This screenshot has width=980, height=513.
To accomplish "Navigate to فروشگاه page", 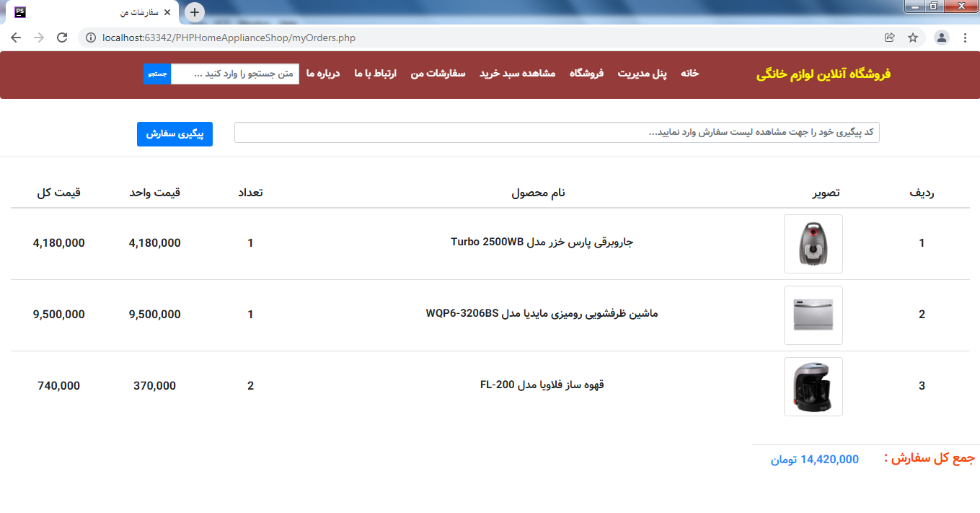I will pyautogui.click(x=586, y=74).
